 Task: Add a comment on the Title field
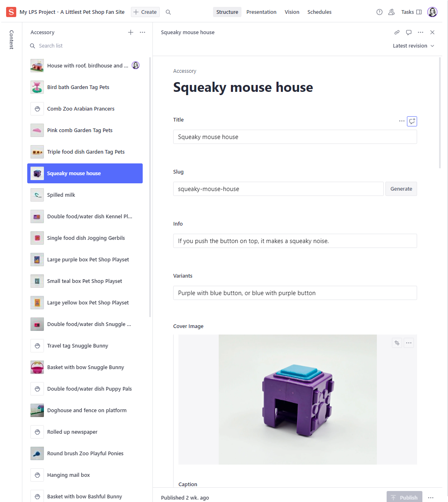tap(412, 121)
